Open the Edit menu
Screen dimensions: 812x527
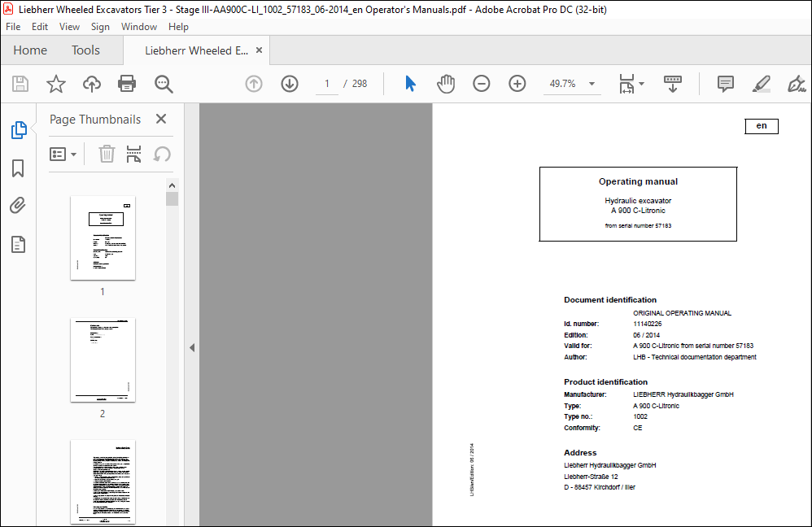[40, 26]
